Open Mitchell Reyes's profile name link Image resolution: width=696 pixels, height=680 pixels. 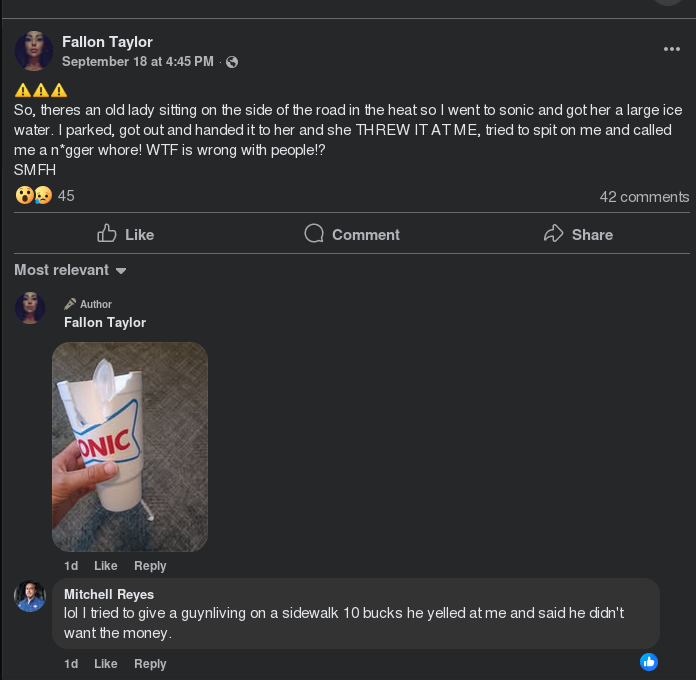click(x=109, y=594)
